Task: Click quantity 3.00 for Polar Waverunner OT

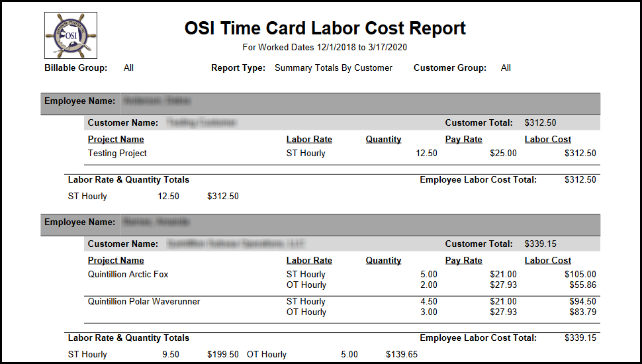Action: [x=429, y=312]
